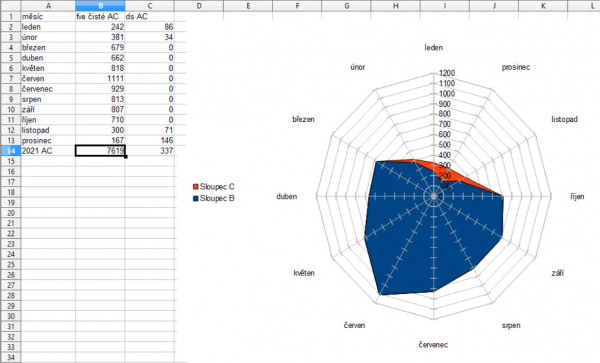600x363 pixels.
Task: Click column B header
Action: (100, 6)
